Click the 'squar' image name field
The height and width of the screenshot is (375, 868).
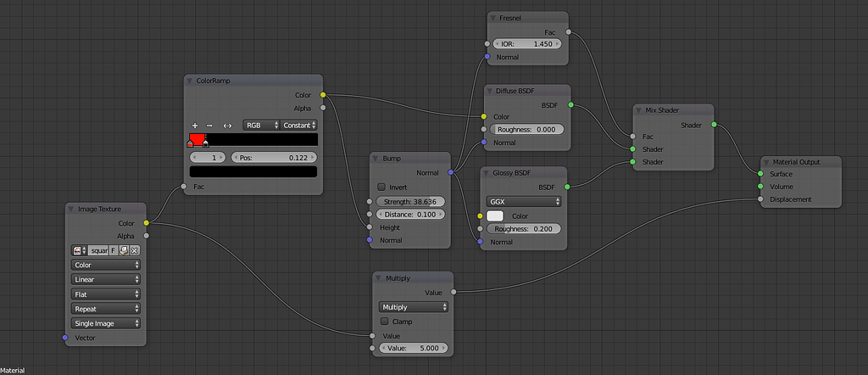pyautogui.click(x=97, y=250)
